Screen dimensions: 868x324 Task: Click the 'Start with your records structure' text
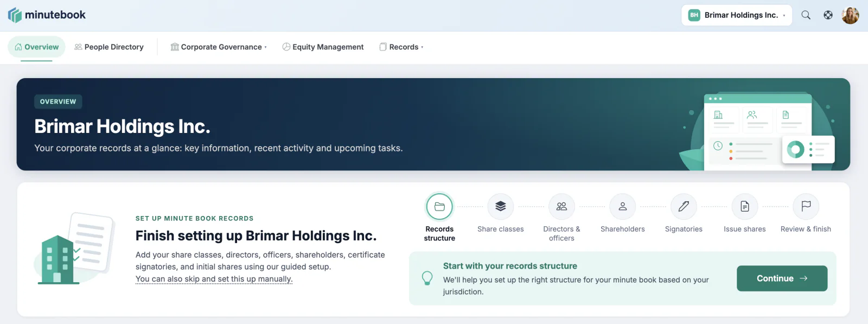(510, 266)
